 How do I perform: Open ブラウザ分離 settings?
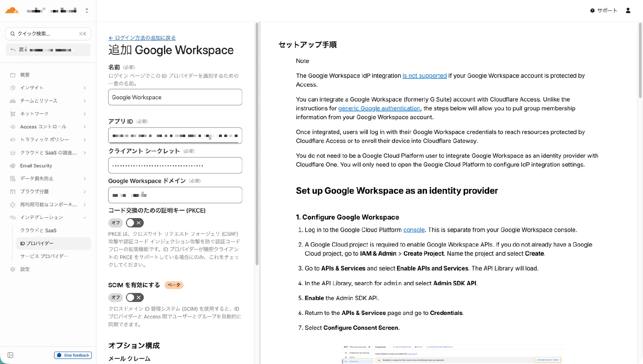[37, 191]
